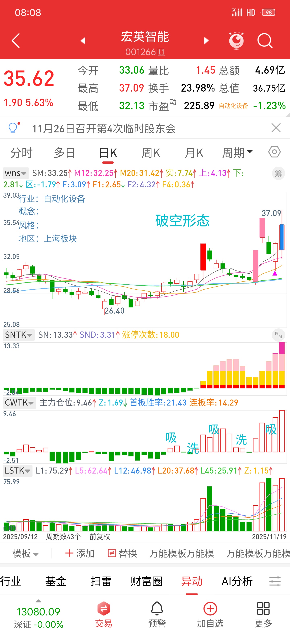Switch to 周K weekly chart tab
Image resolution: width=290 pixels, height=644 pixels.
151,153
